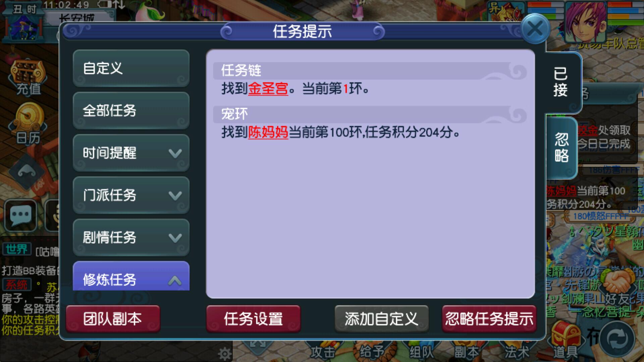Expand the 时间提醒 category

coord(131,153)
